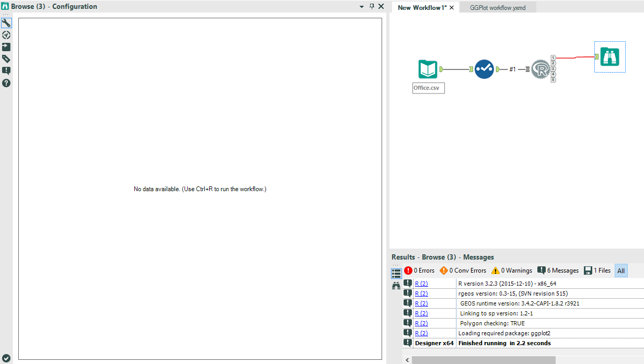Pin the Configuration panel with pushpin icon
The width and height of the screenshot is (644, 364).
click(x=372, y=6)
